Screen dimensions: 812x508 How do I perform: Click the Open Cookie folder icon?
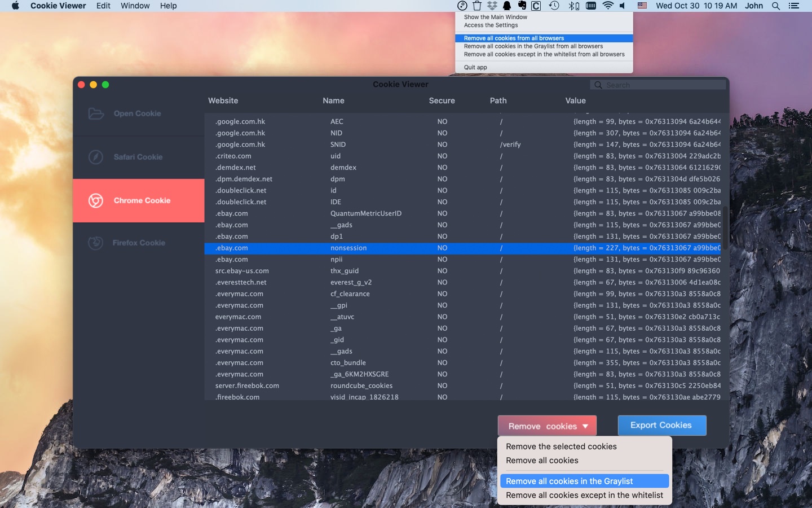click(96, 113)
